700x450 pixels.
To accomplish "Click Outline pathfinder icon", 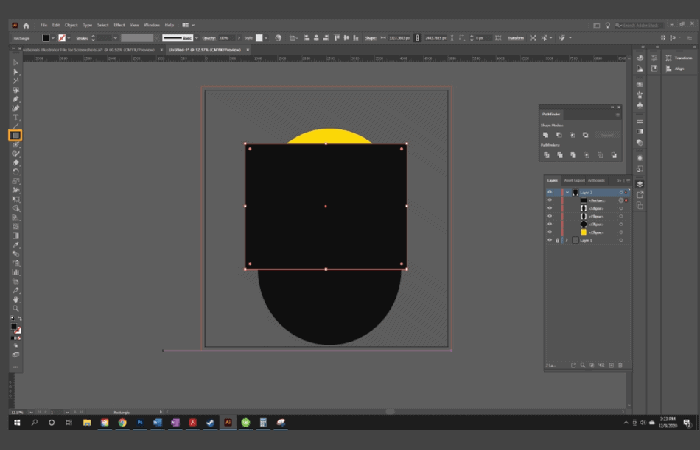I will click(x=600, y=155).
